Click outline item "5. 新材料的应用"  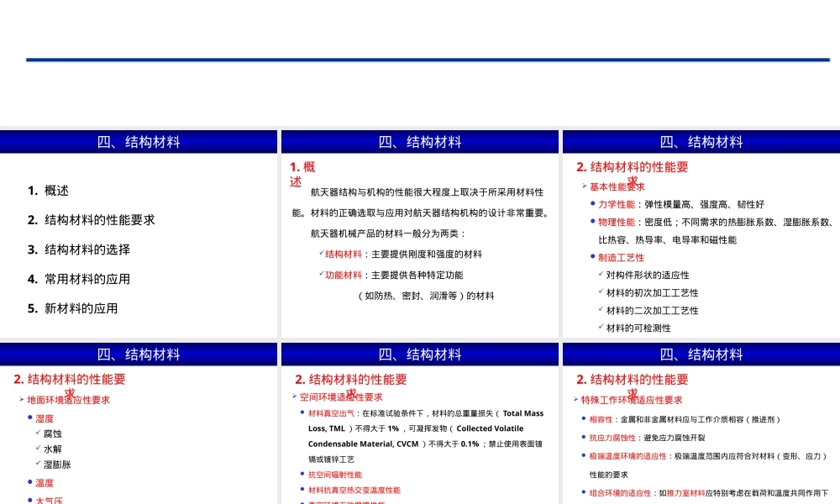[x=73, y=308]
